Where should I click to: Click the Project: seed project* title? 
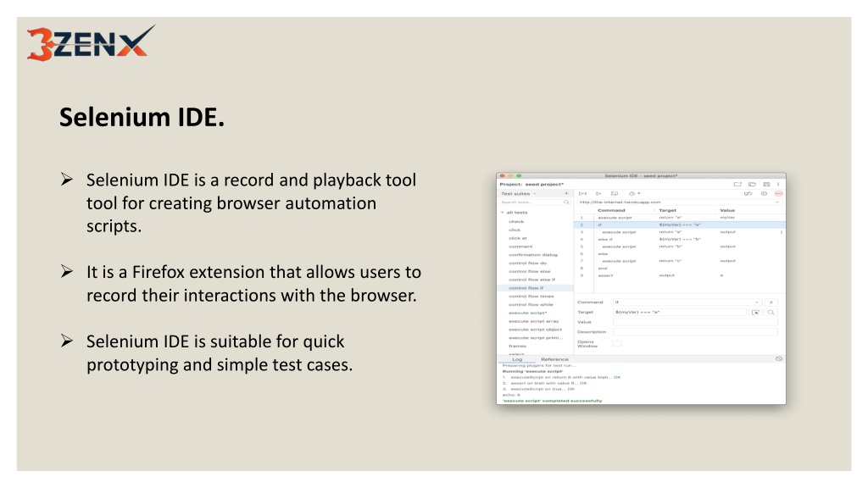point(531,184)
